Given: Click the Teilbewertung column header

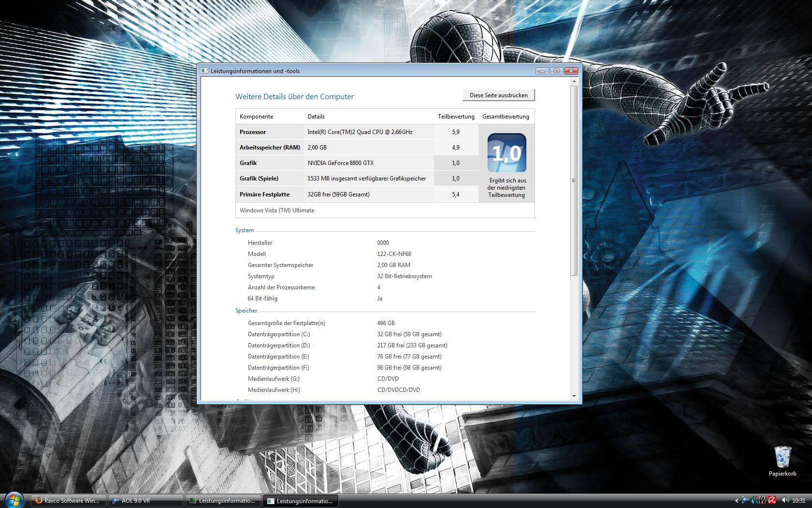Looking at the screenshot, I should [x=456, y=117].
